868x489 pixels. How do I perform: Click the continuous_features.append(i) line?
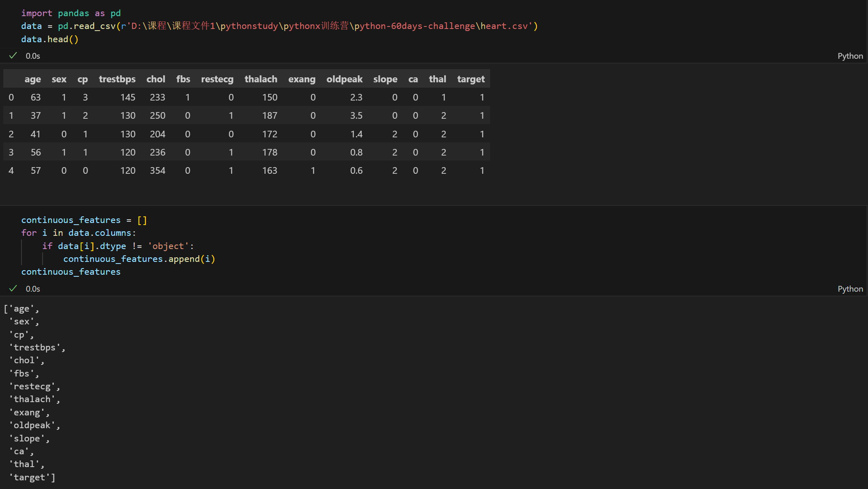coord(139,259)
